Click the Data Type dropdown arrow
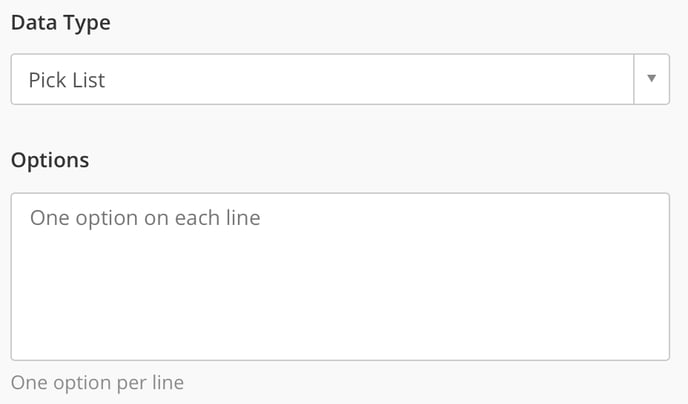The width and height of the screenshot is (688, 404). tap(651, 79)
